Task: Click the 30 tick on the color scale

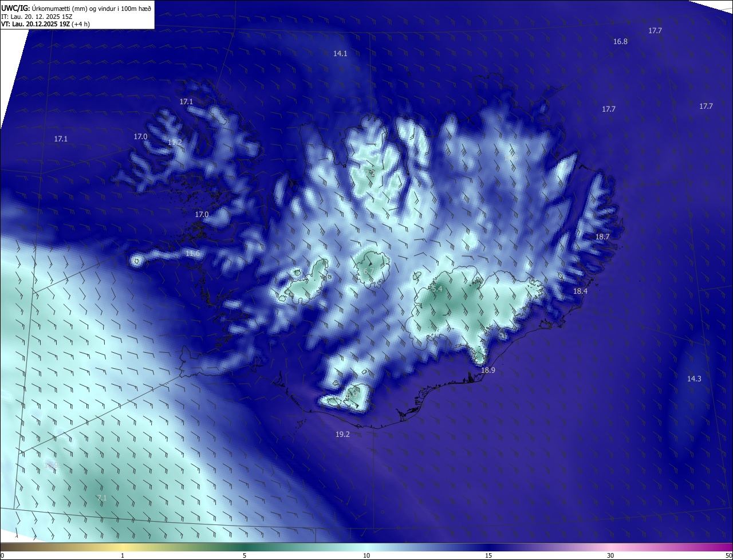Action: coord(610,555)
